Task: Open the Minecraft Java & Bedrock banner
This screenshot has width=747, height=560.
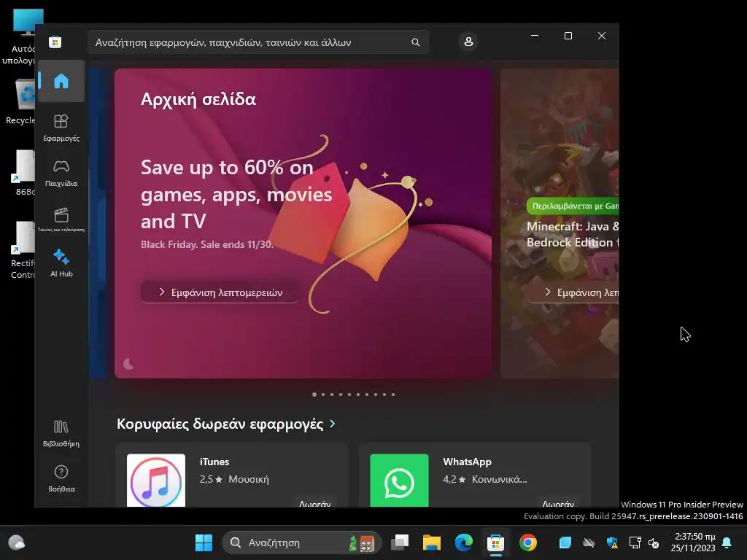Action: click(560, 223)
